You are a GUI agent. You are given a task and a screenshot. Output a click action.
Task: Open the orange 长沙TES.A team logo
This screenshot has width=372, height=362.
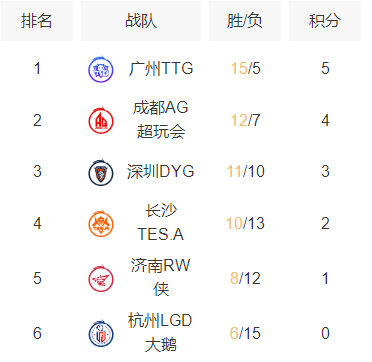(101, 224)
